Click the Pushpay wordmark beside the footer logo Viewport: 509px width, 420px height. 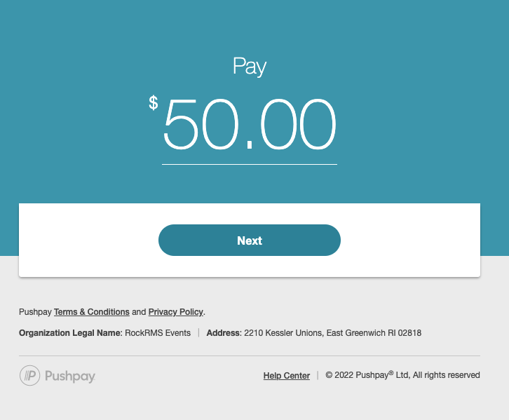[x=69, y=376]
